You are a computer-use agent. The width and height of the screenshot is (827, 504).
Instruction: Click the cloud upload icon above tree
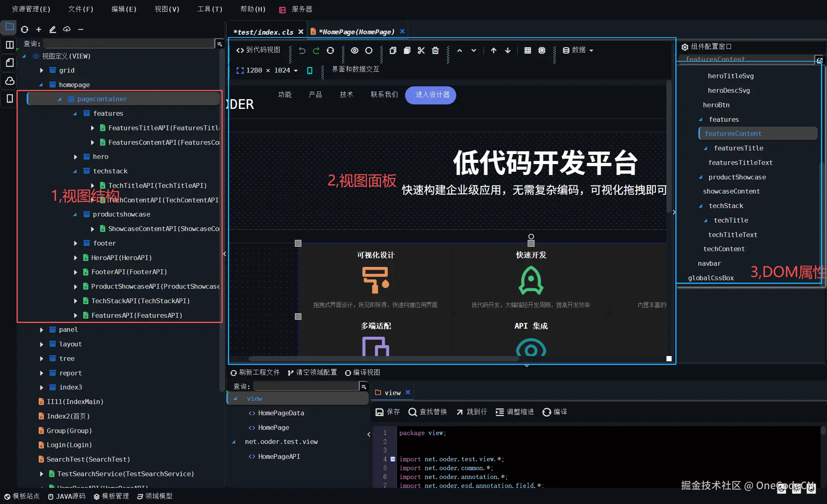(x=67, y=29)
